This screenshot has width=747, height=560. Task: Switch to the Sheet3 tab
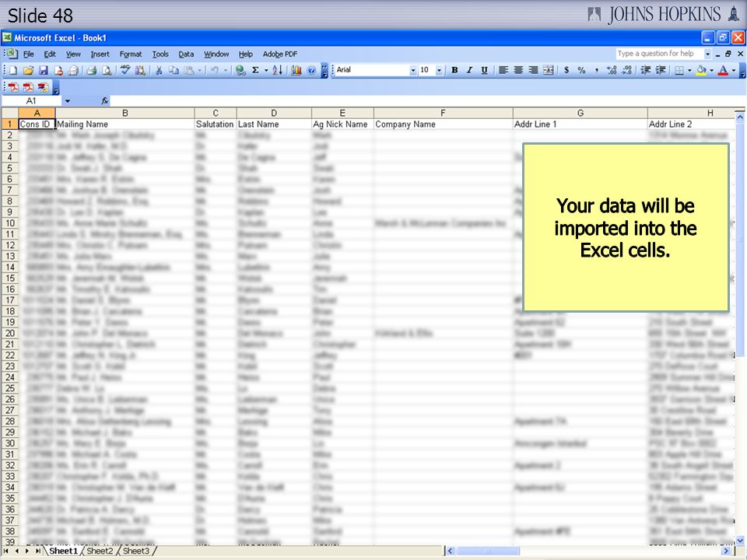(x=136, y=551)
